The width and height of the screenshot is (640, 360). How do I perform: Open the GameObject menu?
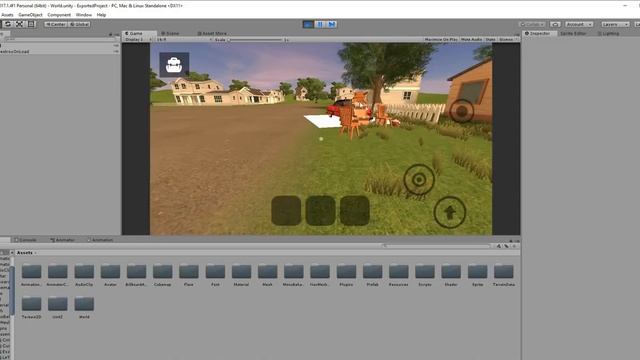pos(30,15)
